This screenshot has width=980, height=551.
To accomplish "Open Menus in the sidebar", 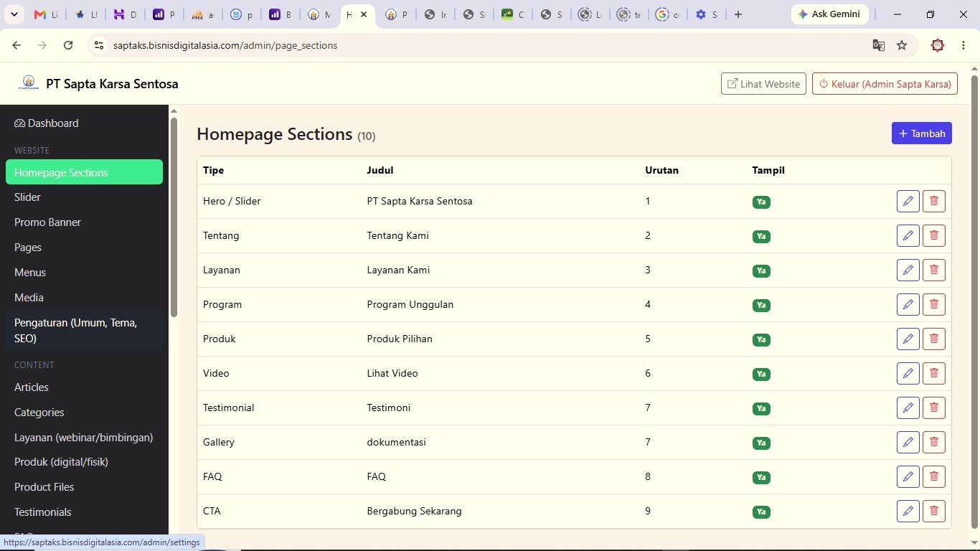I will point(84,273).
